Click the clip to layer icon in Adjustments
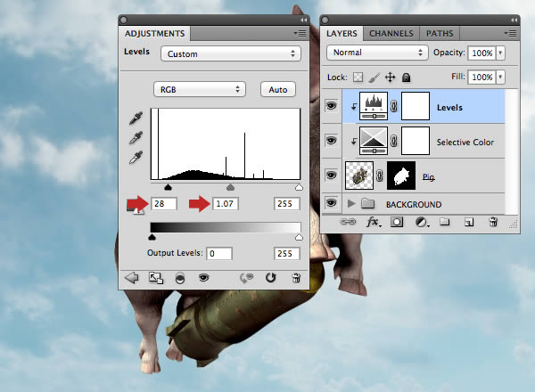Image resolution: width=535 pixels, height=392 pixels. click(180, 278)
